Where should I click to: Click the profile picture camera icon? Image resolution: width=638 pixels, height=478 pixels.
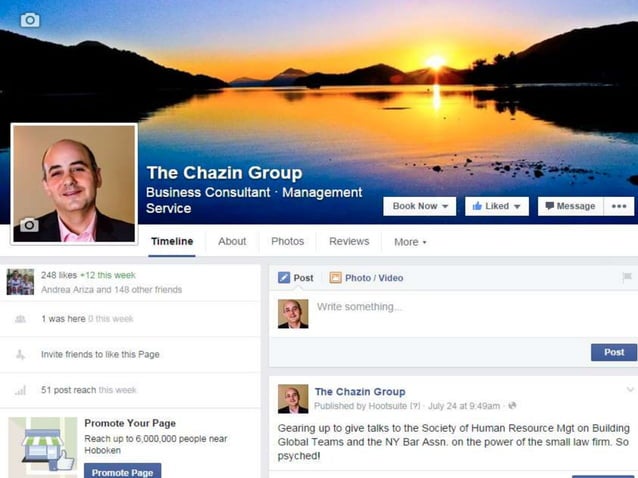[29, 225]
